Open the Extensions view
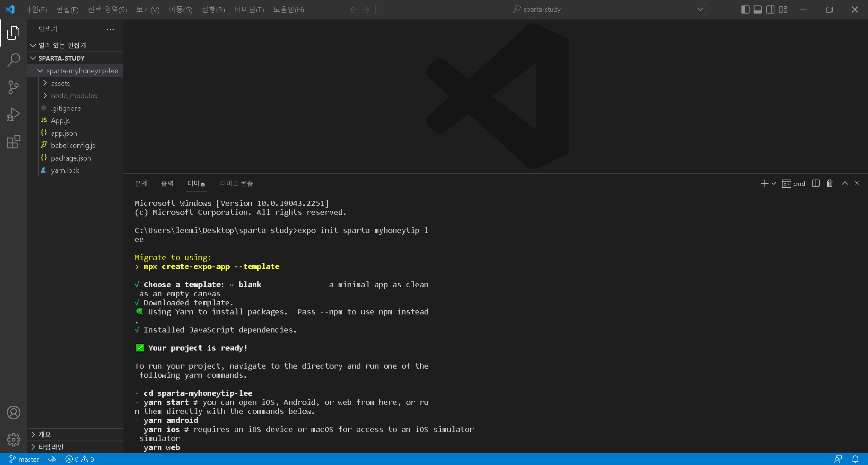868x465 pixels. click(14, 142)
